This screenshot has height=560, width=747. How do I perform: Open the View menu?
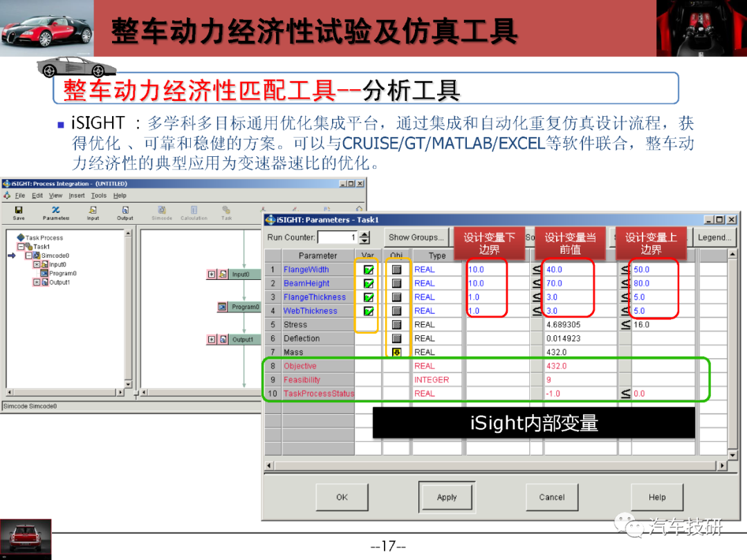click(55, 196)
